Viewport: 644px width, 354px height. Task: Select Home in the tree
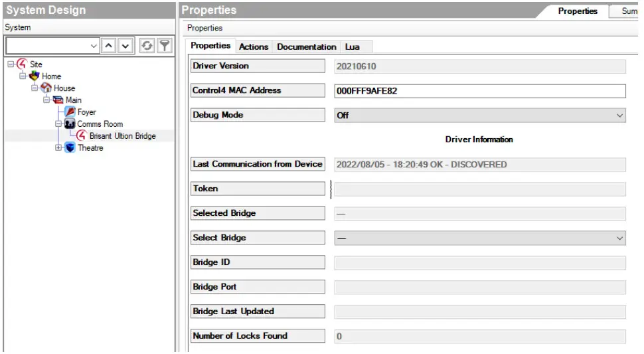pos(51,76)
